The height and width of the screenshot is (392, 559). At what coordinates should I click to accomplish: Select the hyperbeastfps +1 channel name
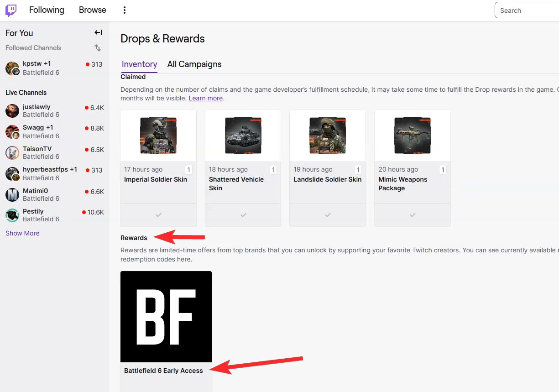coord(50,169)
